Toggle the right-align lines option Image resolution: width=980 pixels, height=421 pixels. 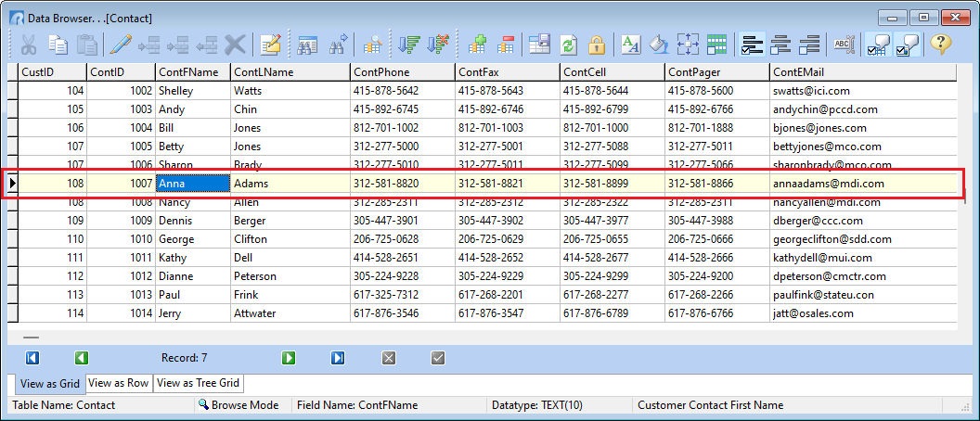(808, 45)
